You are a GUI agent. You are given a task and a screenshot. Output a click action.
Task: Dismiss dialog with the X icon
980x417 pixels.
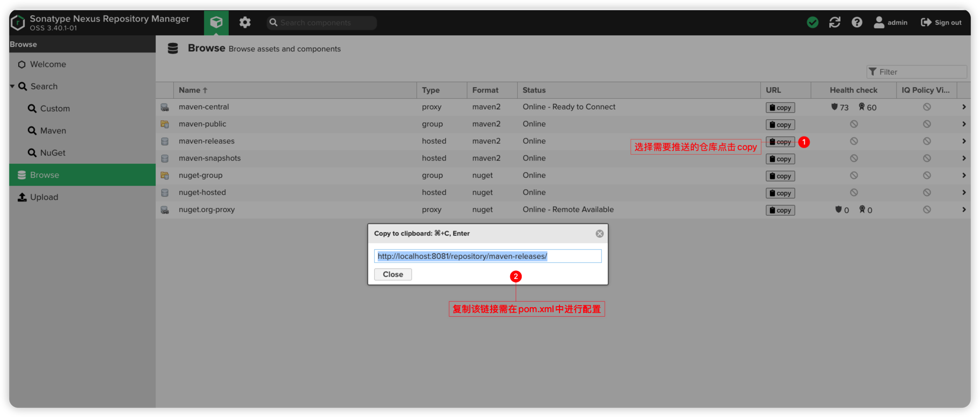pyautogui.click(x=599, y=233)
